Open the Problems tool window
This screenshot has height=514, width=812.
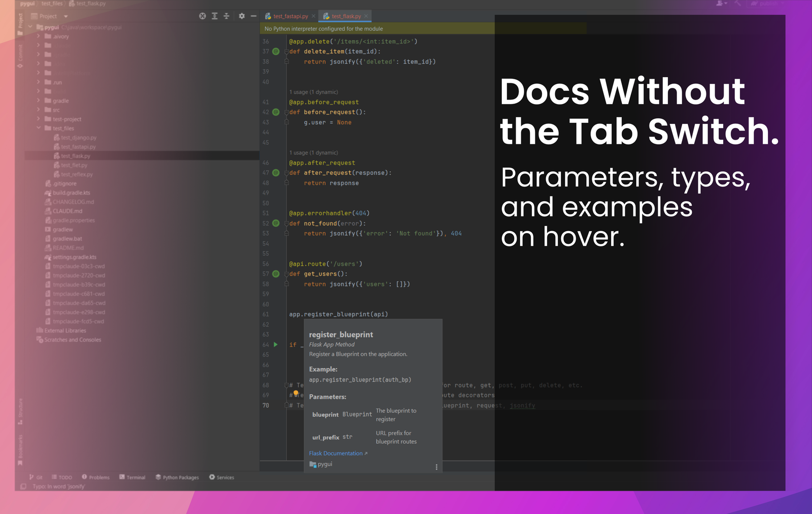tap(95, 477)
